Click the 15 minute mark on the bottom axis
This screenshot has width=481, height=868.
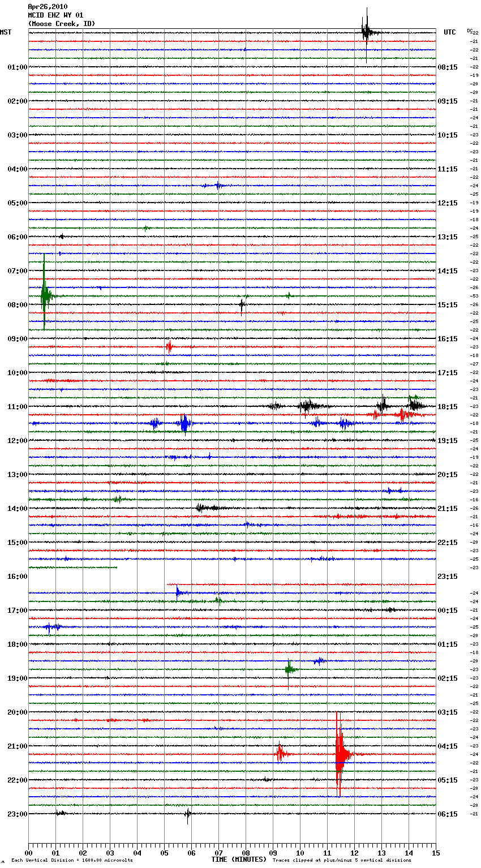click(435, 853)
